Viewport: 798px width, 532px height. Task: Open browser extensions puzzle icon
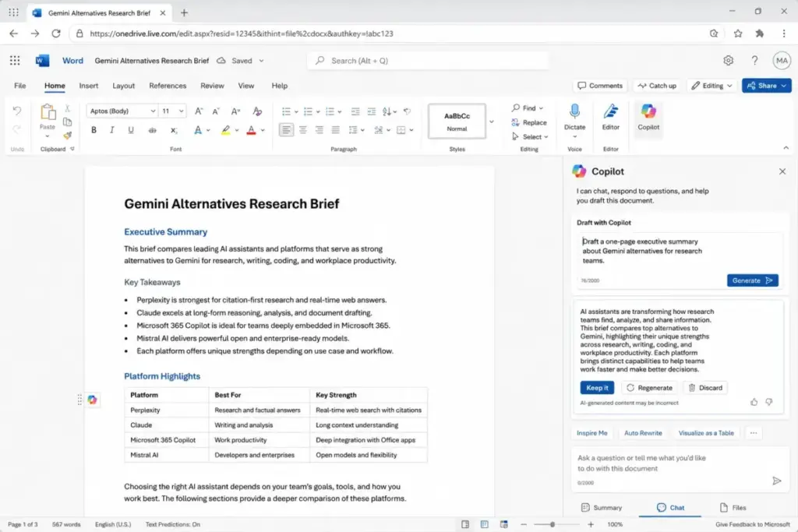760,33
